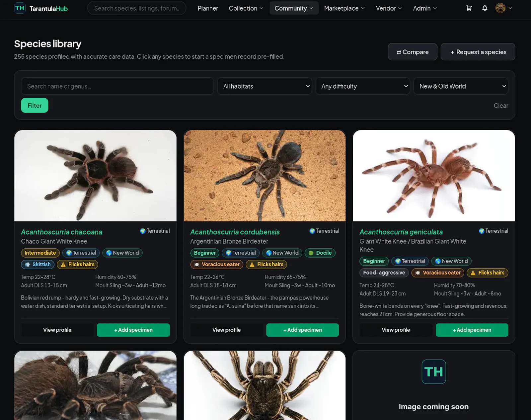Click the Intermediate difficulty tag on chacoana

[40, 253]
